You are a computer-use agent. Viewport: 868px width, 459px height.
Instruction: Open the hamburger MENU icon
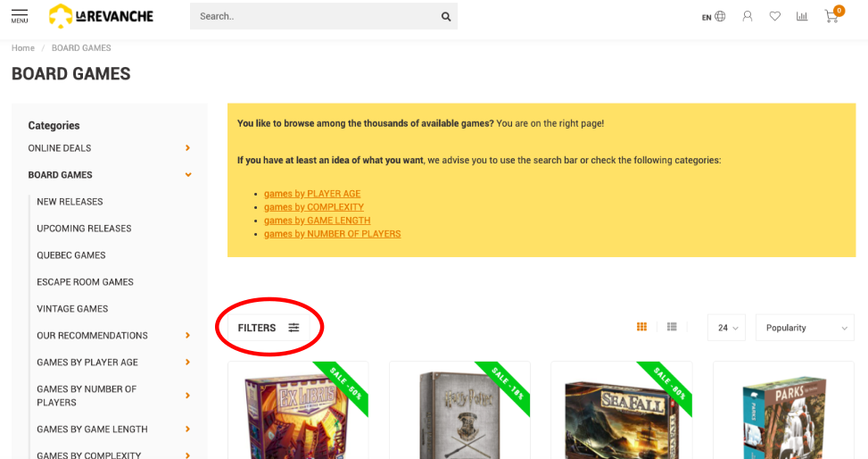click(20, 16)
